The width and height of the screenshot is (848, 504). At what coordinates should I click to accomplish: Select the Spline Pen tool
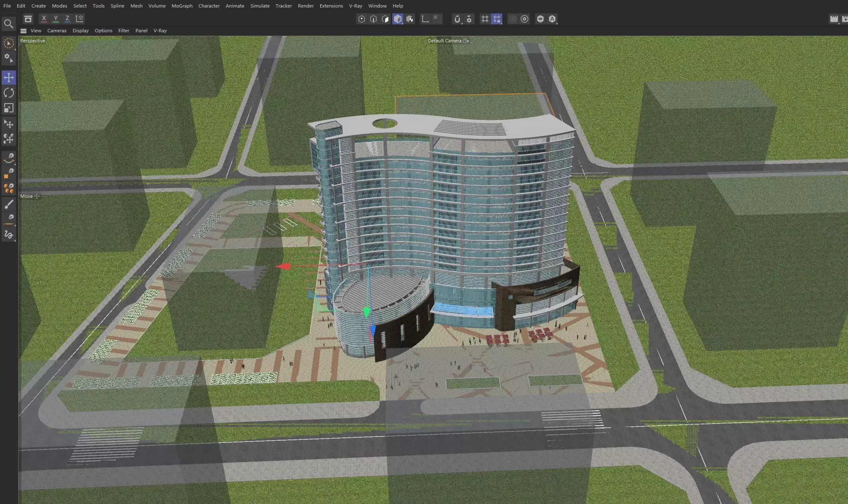pos(8,158)
